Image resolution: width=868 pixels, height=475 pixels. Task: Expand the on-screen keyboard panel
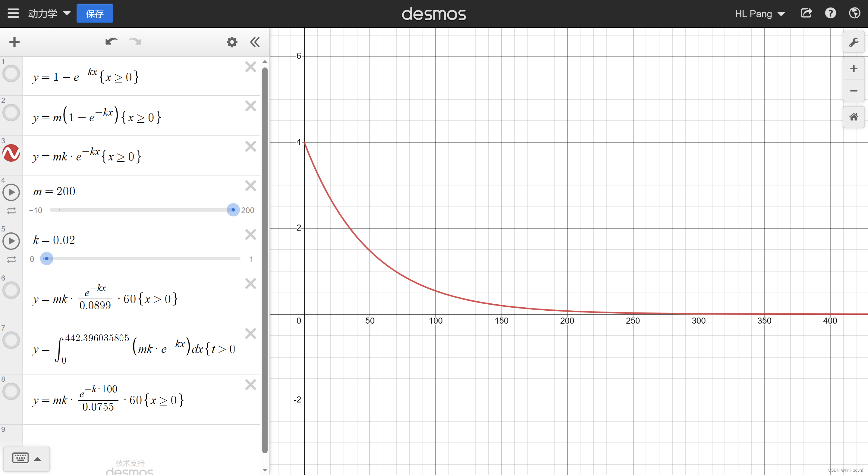click(27, 458)
